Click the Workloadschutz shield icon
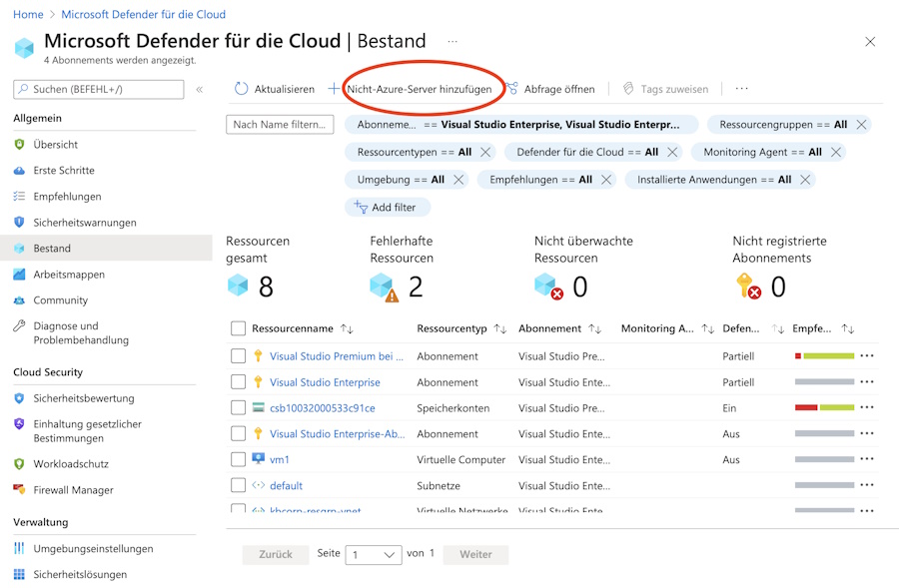Image resolution: width=899 pixels, height=588 pixels. [x=19, y=463]
